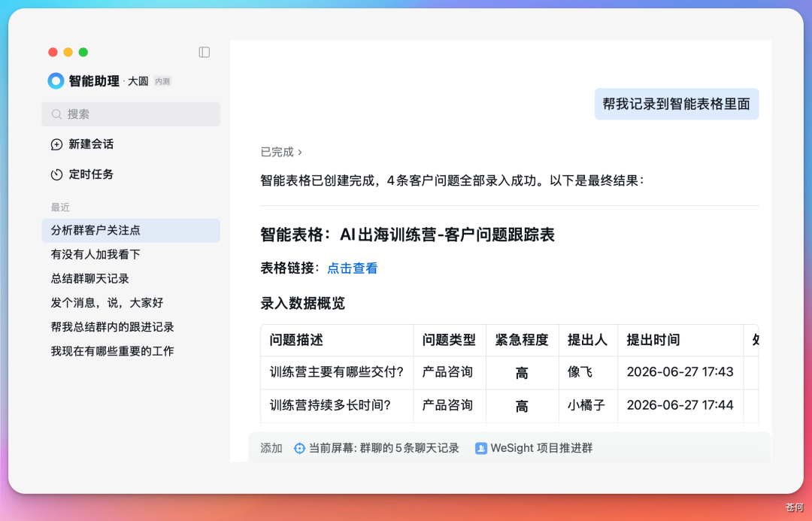Viewport: 812px width, 521px height.
Task: Click the blue 智能助理 logo icon
Action: (56, 80)
